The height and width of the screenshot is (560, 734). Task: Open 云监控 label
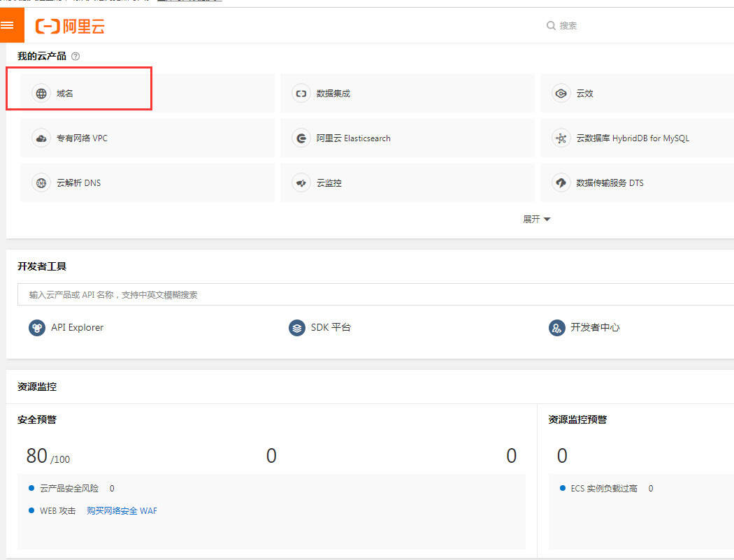(329, 182)
